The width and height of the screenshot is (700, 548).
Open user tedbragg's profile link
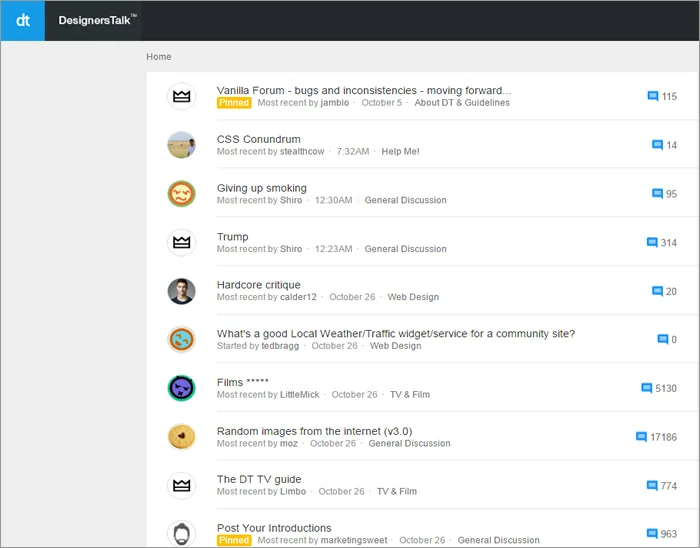click(x=280, y=345)
